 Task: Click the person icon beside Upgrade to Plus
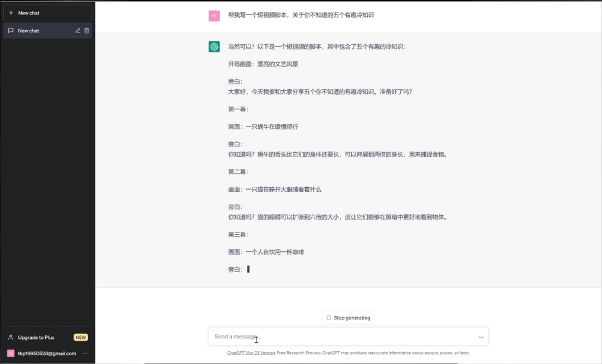[x=11, y=337]
